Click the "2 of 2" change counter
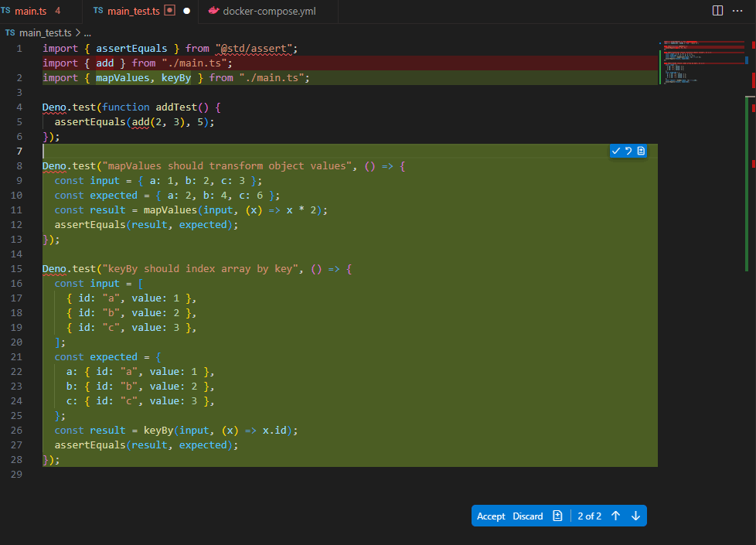The height and width of the screenshot is (545, 756). 589,516
